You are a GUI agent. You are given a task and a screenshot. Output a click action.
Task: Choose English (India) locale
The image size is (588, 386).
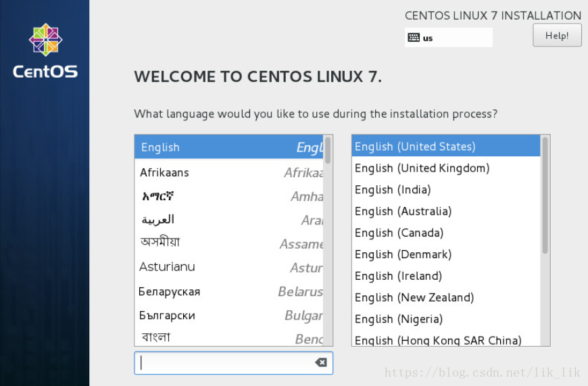click(x=446, y=189)
